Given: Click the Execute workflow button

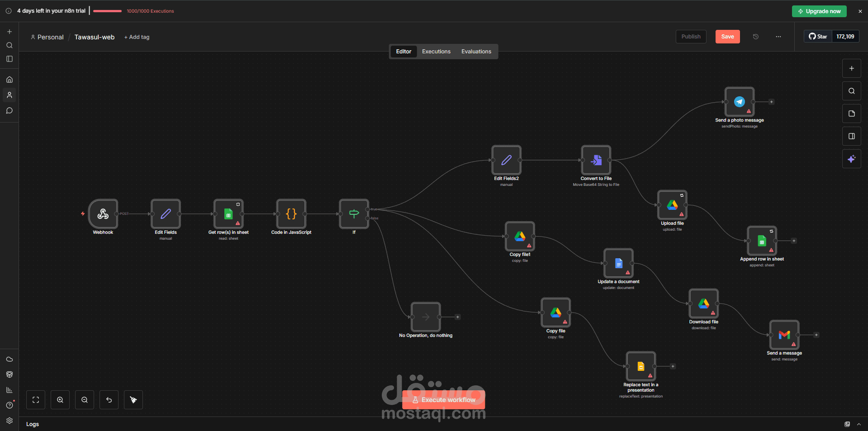Looking at the screenshot, I should [x=444, y=400].
